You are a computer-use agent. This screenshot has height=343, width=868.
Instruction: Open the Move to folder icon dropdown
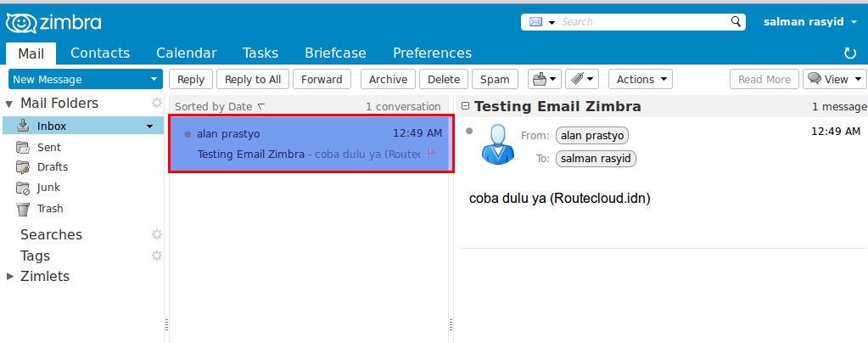[545, 79]
